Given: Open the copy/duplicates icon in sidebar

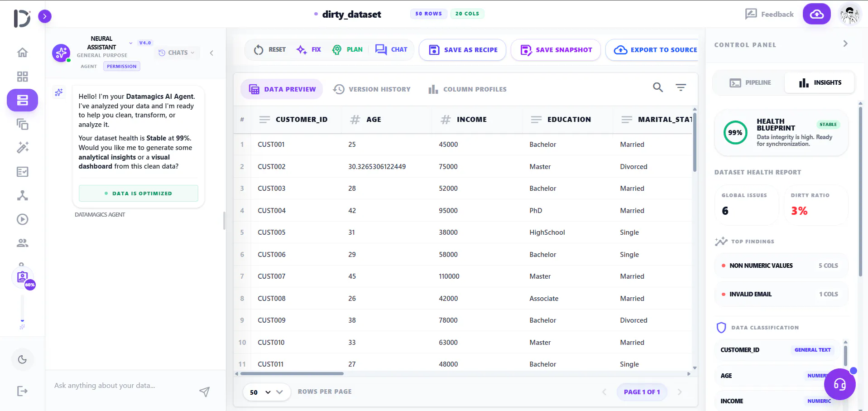Looking at the screenshot, I should (x=22, y=124).
